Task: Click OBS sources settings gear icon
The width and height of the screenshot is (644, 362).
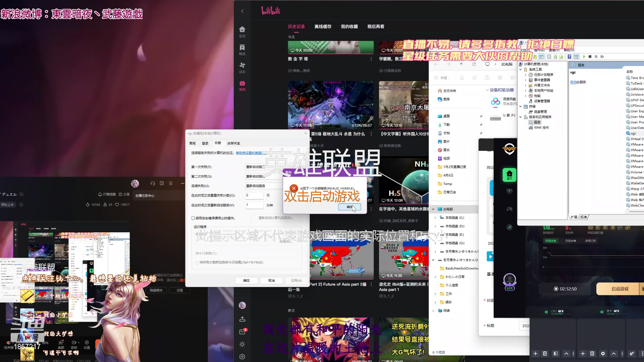Action: (x=603, y=354)
